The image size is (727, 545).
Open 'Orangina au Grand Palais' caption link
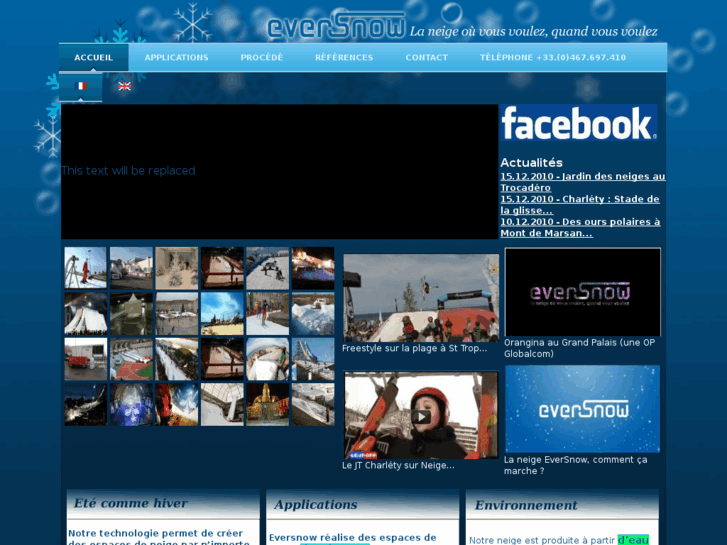click(x=580, y=348)
